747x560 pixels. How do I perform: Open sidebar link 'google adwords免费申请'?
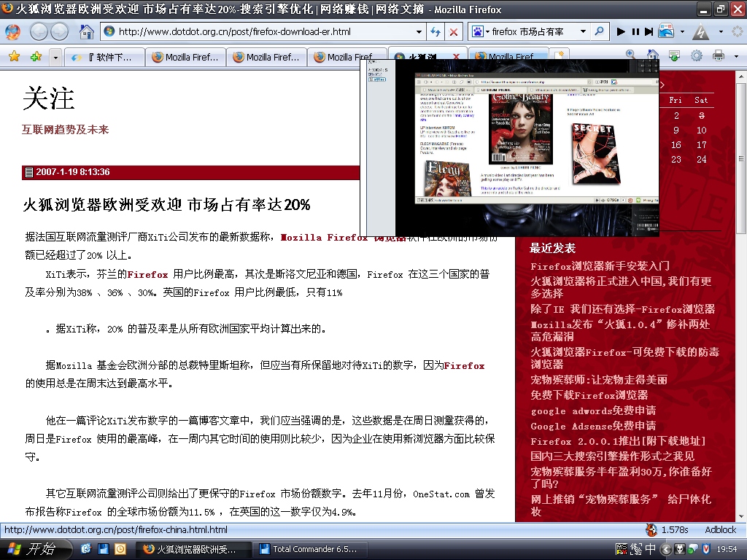[x=593, y=410]
